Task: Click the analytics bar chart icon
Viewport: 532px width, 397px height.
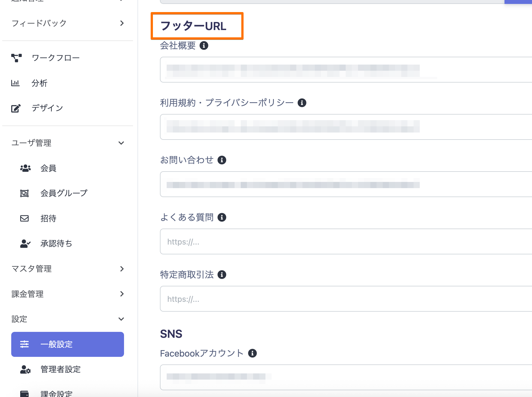Action: point(15,83)
